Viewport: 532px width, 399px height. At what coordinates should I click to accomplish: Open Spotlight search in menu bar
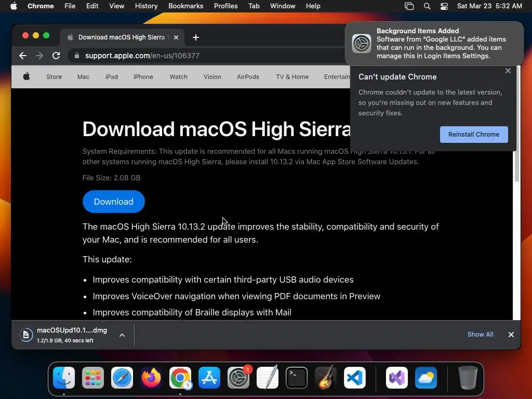pyautogui.click(x=427, y=6)
